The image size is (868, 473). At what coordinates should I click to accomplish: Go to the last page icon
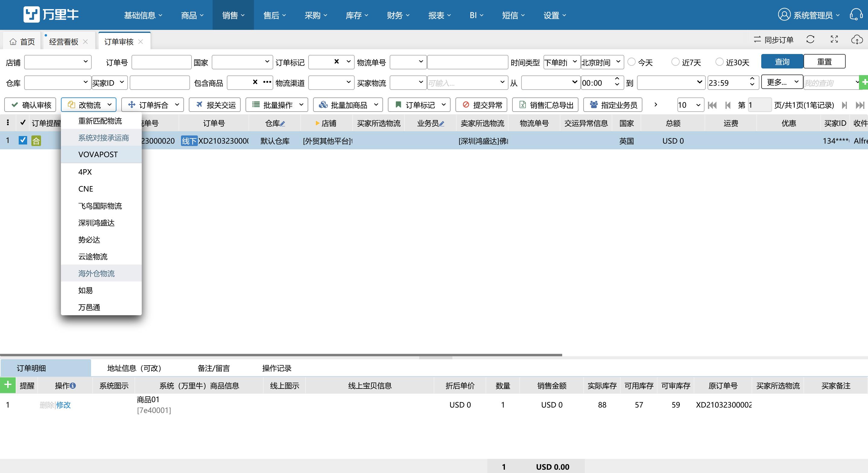tap(860, 105)
